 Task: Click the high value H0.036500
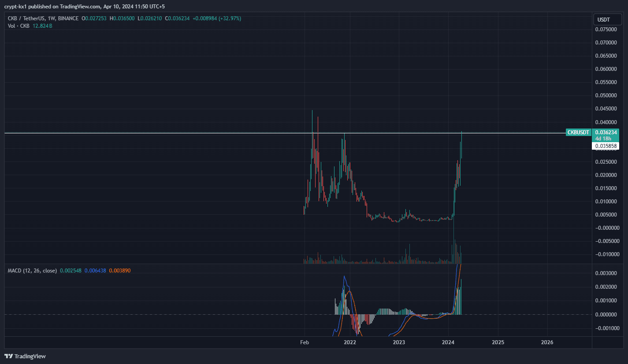(123, 18)
